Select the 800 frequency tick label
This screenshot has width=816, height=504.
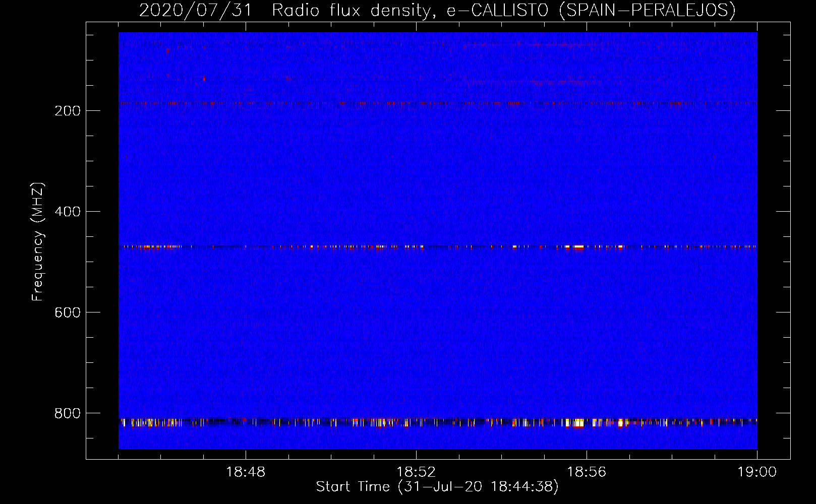(x=68, y=413)
